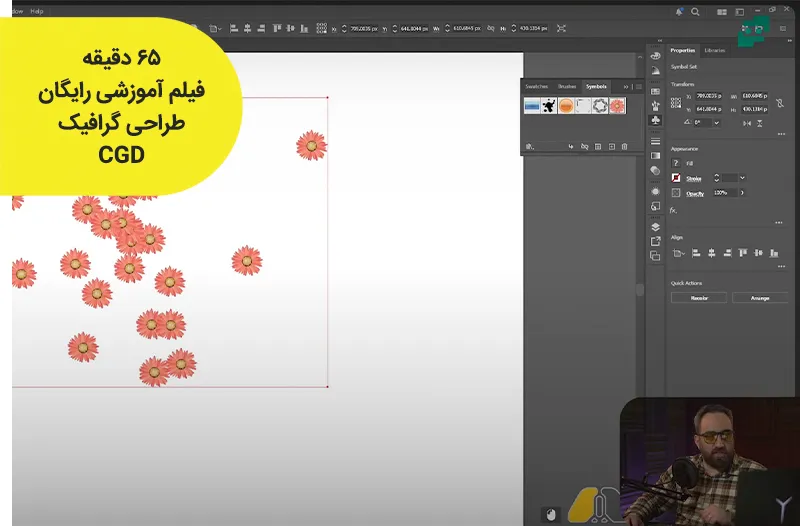Viewport: 800px width, 526px height.
Task: Open the stroke weight dropdown
Action: pyautogui.click(x=742, y=177)
